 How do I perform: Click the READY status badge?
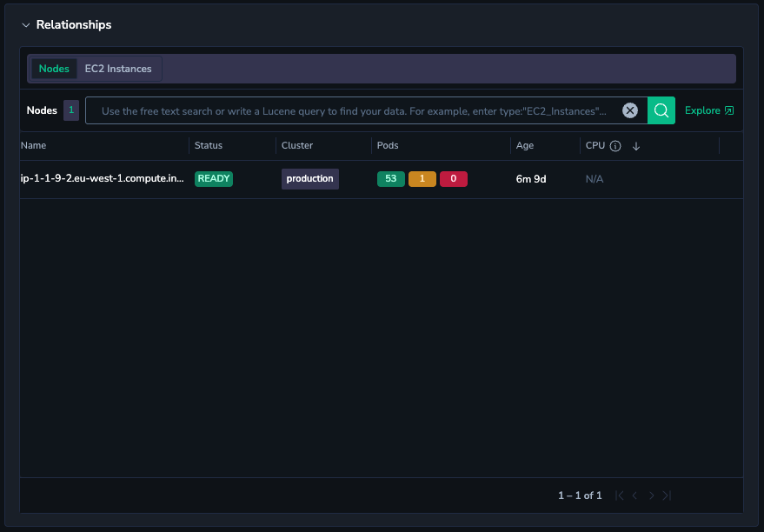[214, 179]
